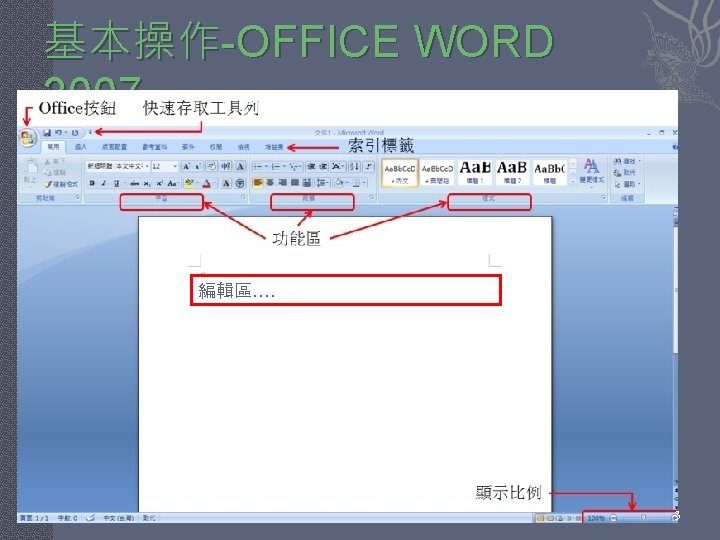
Task: Select Distributed alignment icon
Action: tap(307, 183)
